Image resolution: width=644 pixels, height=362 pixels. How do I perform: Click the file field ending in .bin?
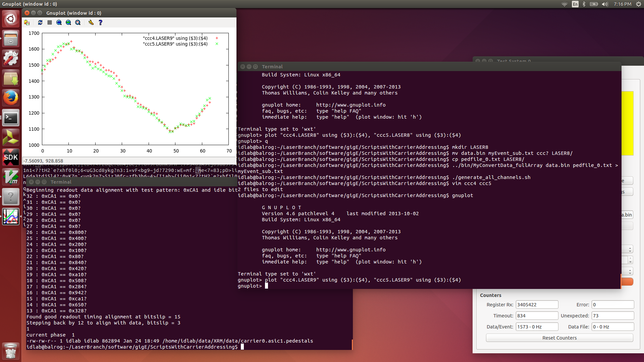(x=627, y=215)
